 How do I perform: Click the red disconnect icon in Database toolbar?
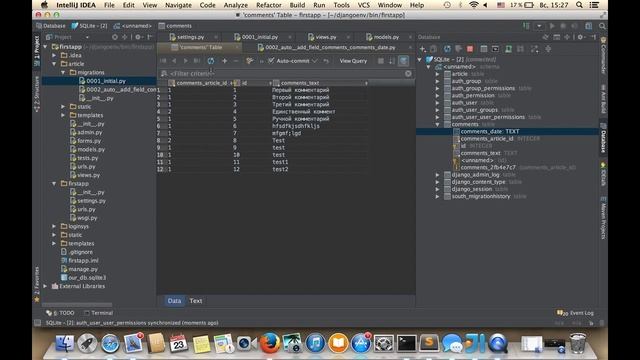[x=470, y=49]
